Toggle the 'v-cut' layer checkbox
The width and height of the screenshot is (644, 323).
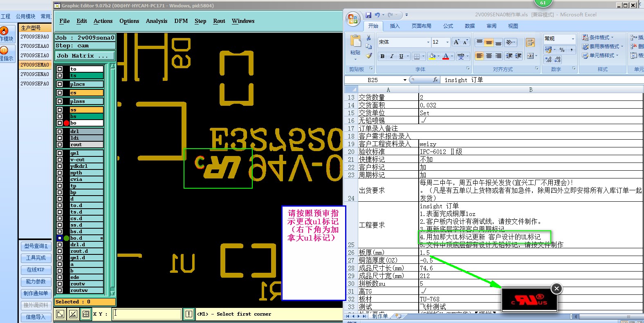pos(60,160)
